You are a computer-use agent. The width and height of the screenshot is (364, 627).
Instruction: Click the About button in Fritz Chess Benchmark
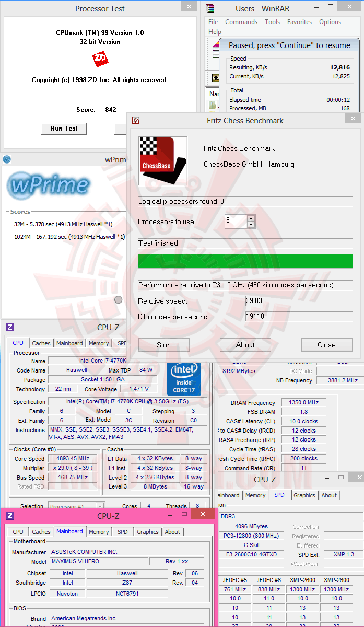(245, 345)
